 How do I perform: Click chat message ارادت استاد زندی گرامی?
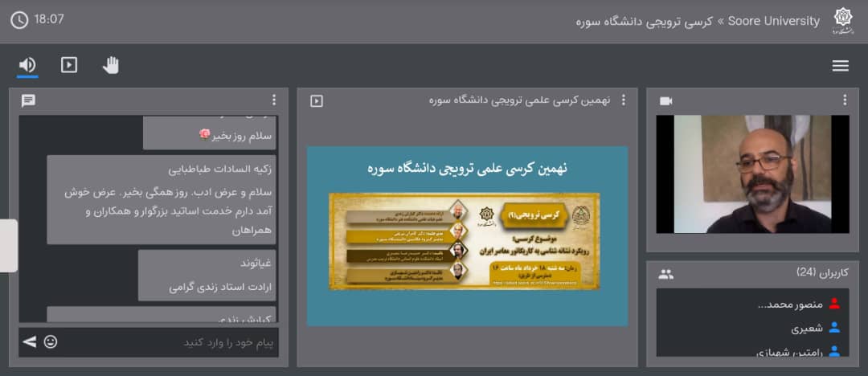tap(220, 288)
